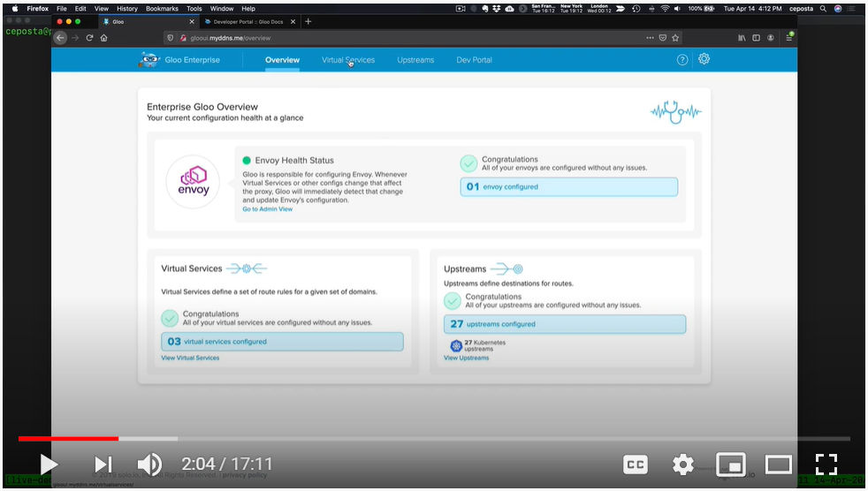Click the 100% battery status indicator
This screenshot has width=868, height=491.
pyautogui.click(x=701, y=8)
